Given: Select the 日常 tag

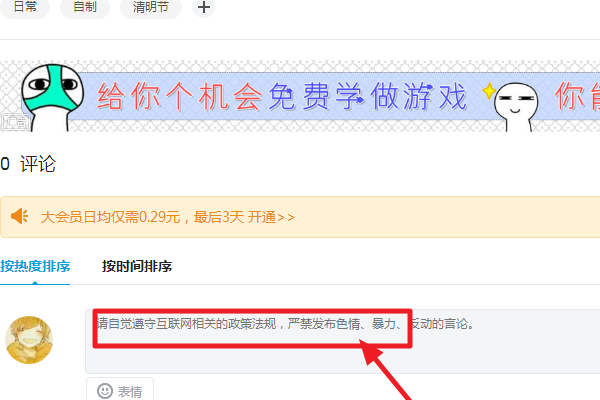Looking at the screenshot, I should click(24, 7).
